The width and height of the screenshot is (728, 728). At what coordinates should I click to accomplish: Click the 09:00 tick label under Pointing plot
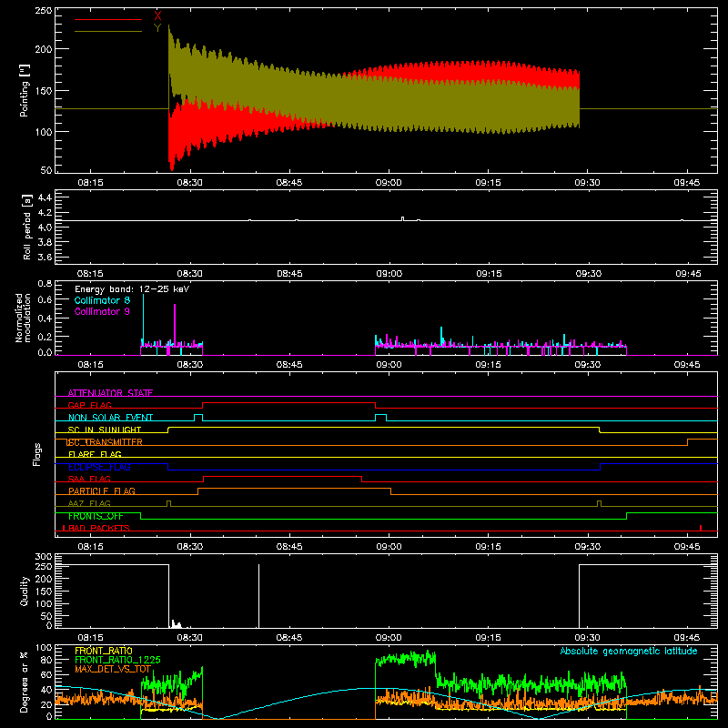coord(389,183)
